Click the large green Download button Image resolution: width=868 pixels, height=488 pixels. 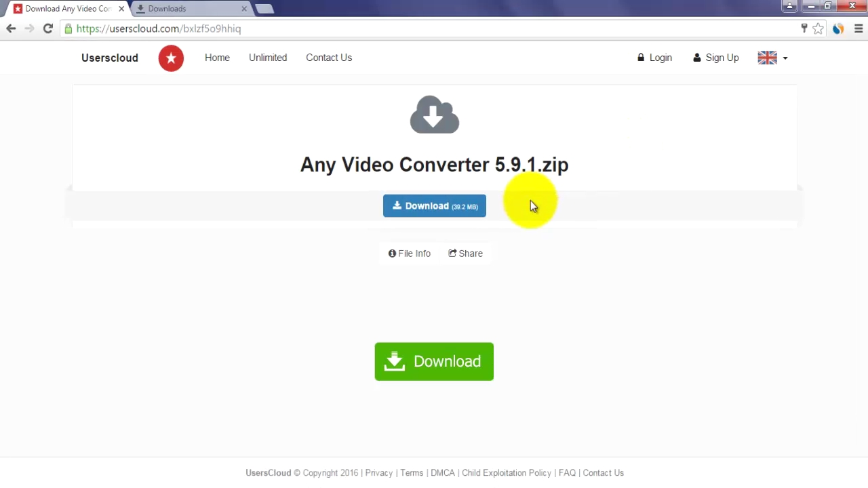[434, 361]
